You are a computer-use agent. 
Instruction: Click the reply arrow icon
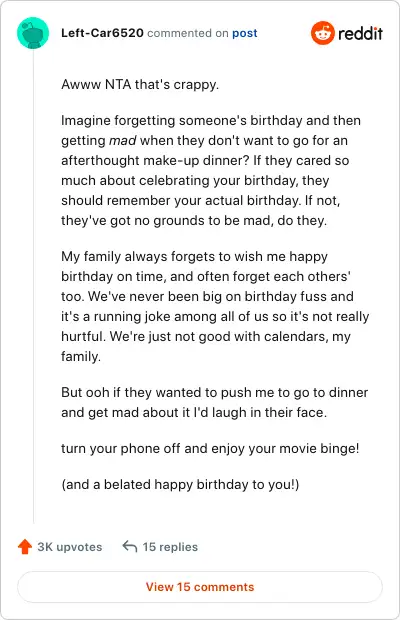point(130,546)
